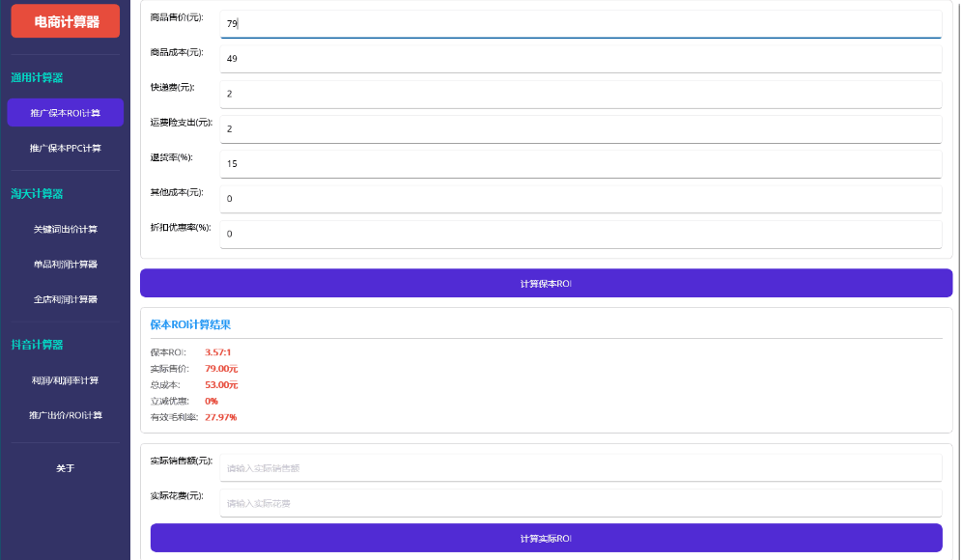
Task: Go to the 全店利润计算器 page
Action: [x=66, y=299]
